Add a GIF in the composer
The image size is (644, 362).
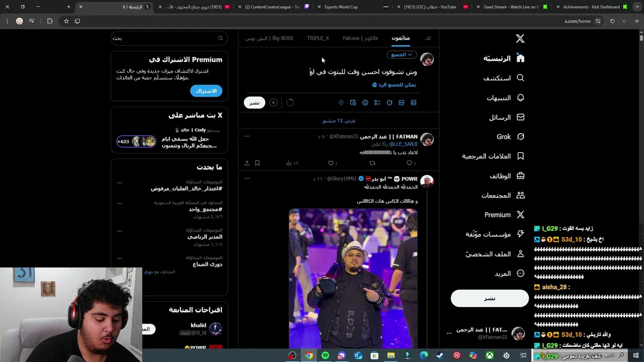click(x=401, y=103)
